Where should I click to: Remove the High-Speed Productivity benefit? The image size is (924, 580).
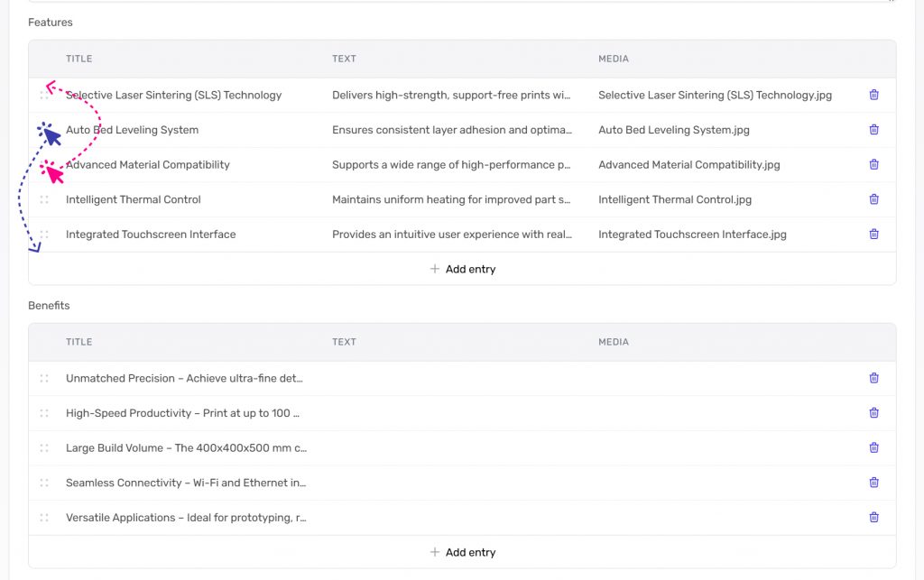coord(873,413)
